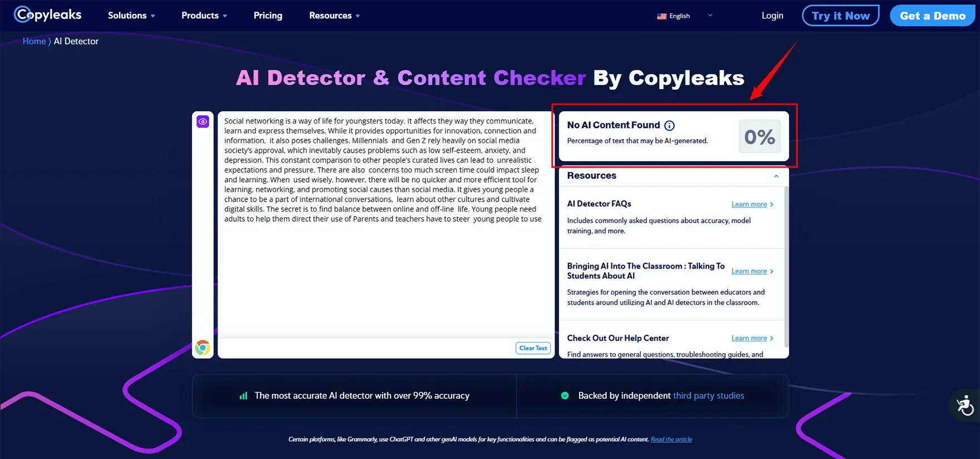Open the Products menu

coord(204,16)
